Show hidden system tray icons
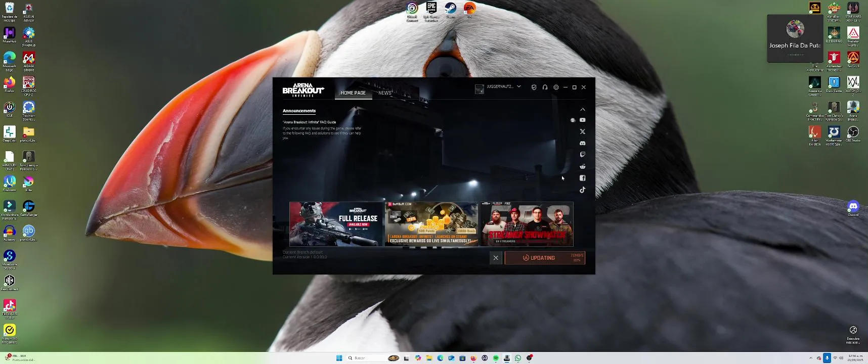Image resolution: width=868 pixels, height=364 pixels. point(811,358)
